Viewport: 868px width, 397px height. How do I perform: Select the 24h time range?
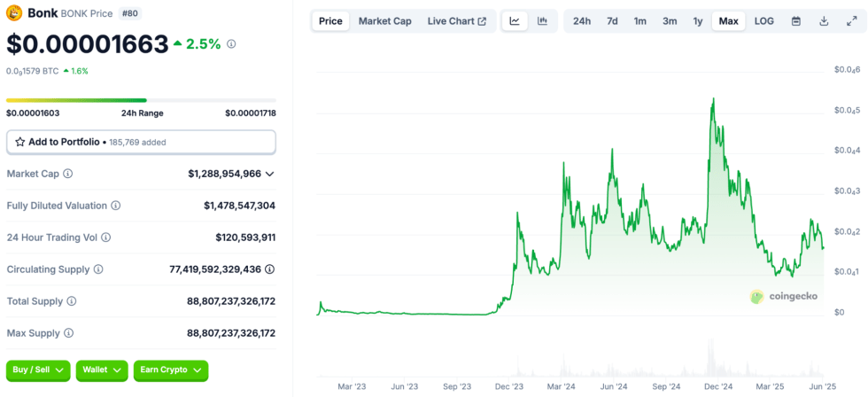click(x=581, y=21)
